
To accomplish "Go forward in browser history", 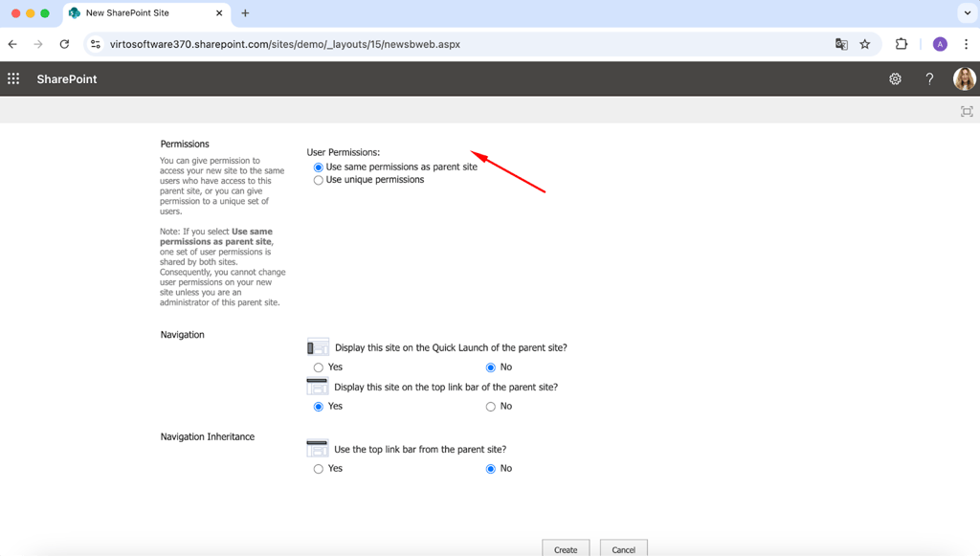I will tap(38, 44).
